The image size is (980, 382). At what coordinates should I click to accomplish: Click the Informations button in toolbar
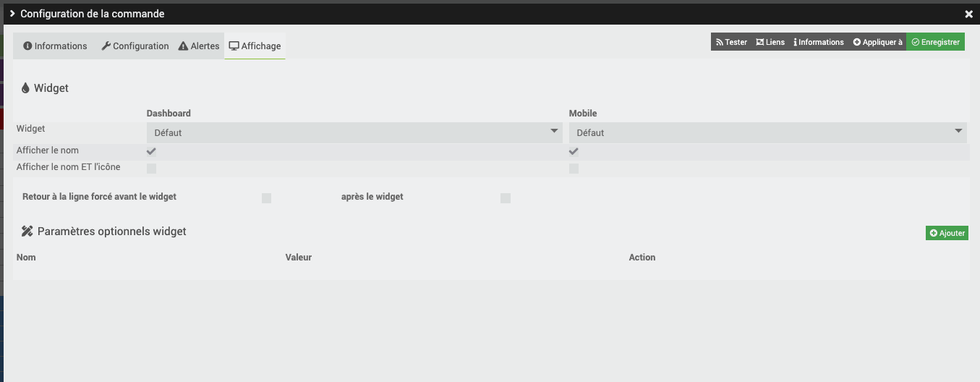point(819,43)
